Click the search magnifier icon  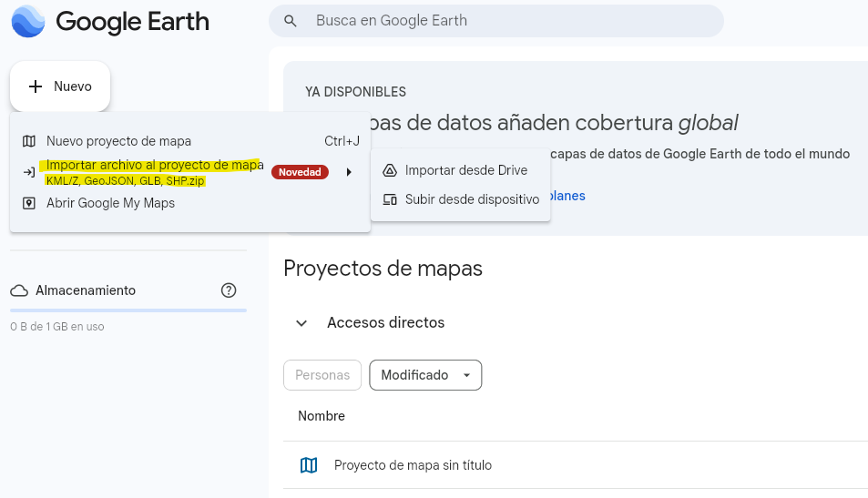coord(290,21)
